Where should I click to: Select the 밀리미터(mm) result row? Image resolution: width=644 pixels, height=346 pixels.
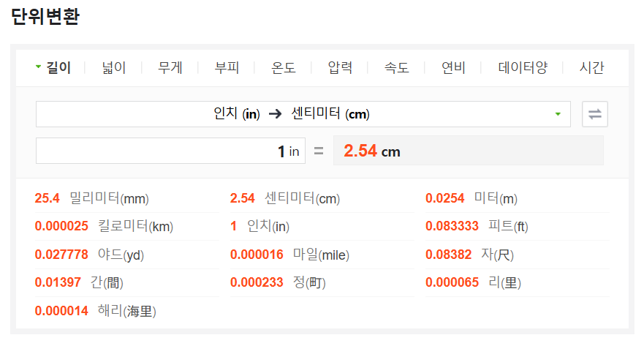(126, 198)
